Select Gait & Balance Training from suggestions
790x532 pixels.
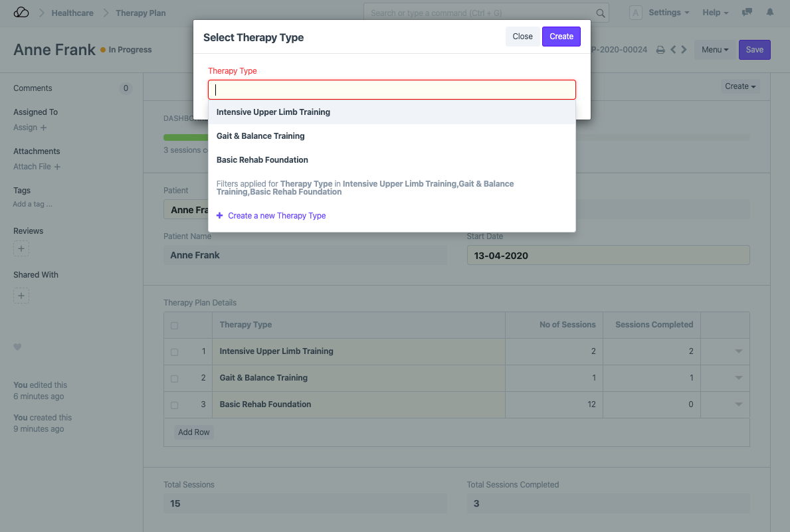click(260, 136)
